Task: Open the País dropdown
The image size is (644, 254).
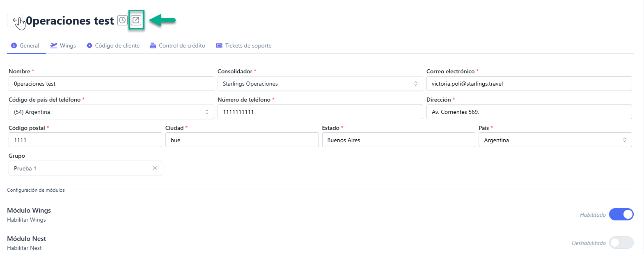Action: (555, 140)
